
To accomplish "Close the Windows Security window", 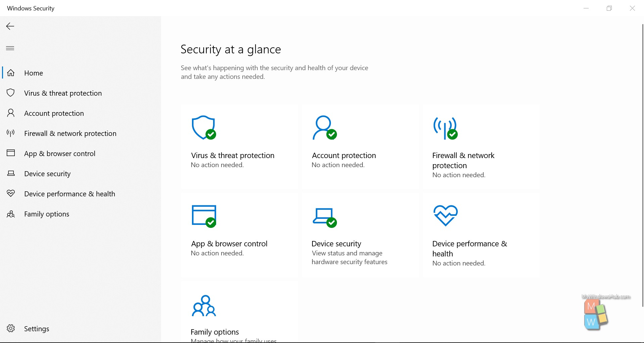I will click(632, 8).
